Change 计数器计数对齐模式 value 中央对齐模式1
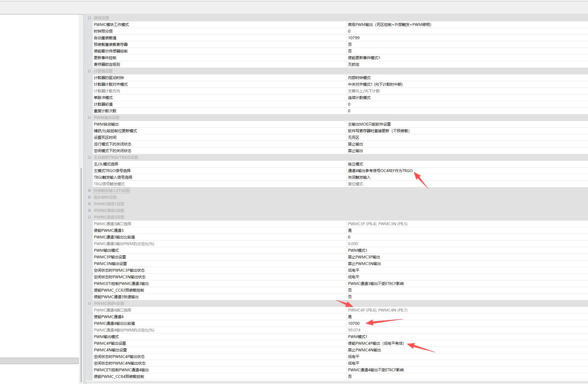The width and height of the screenshot is (588, 384). tap(375, 84)
